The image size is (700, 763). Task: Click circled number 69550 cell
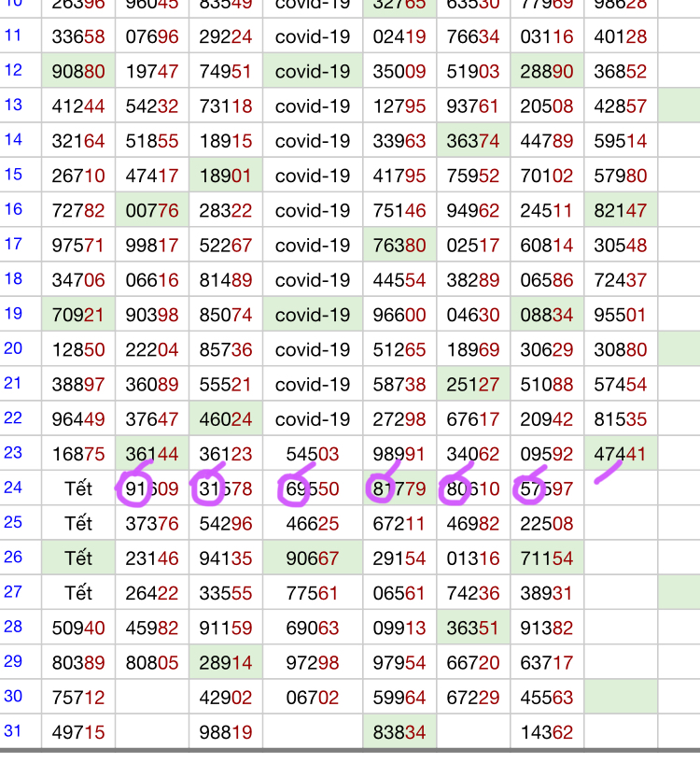click(x=313, y=488)
